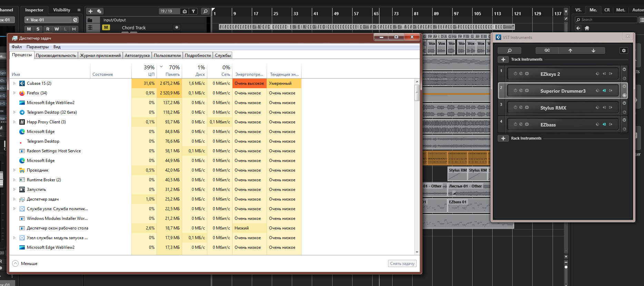
Task: Click the Снять задачу button
Action: point(402,264)
